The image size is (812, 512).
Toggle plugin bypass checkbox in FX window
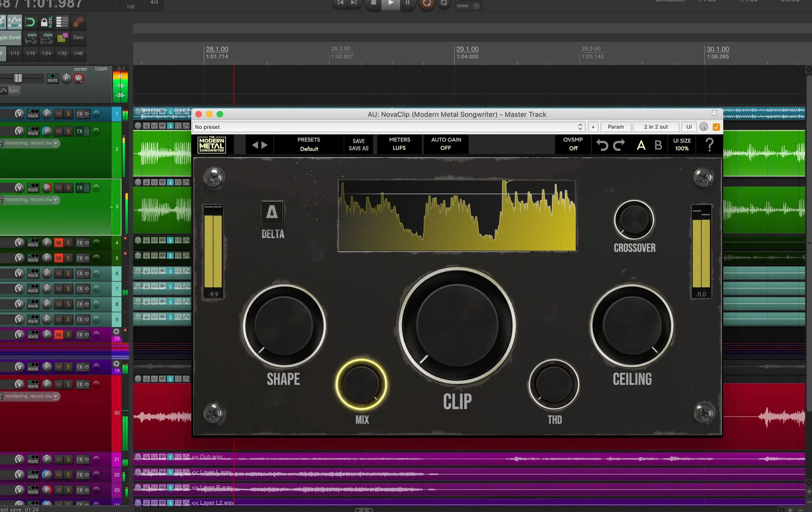tap(716, 127)
